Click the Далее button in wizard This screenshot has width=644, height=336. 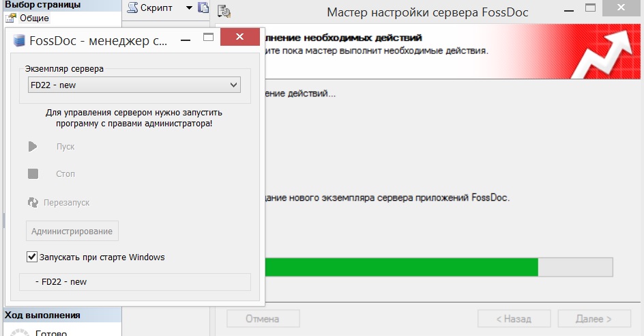(594, 319)
